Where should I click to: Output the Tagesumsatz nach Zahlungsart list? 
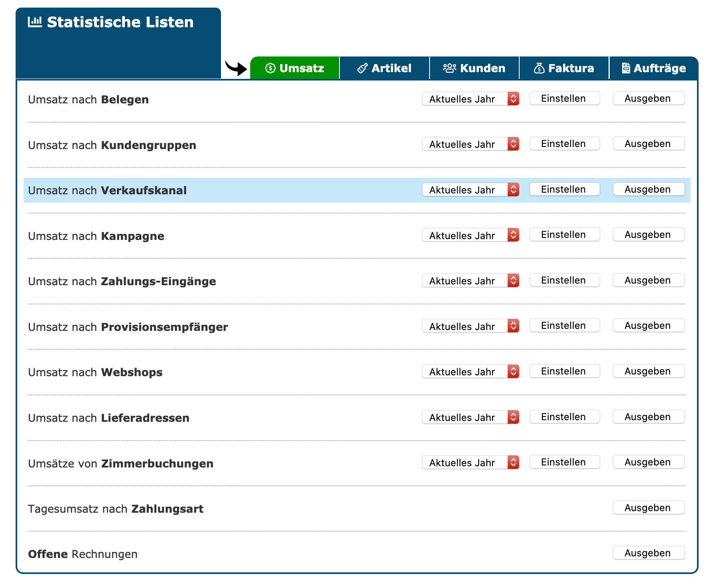click(648, 508)
